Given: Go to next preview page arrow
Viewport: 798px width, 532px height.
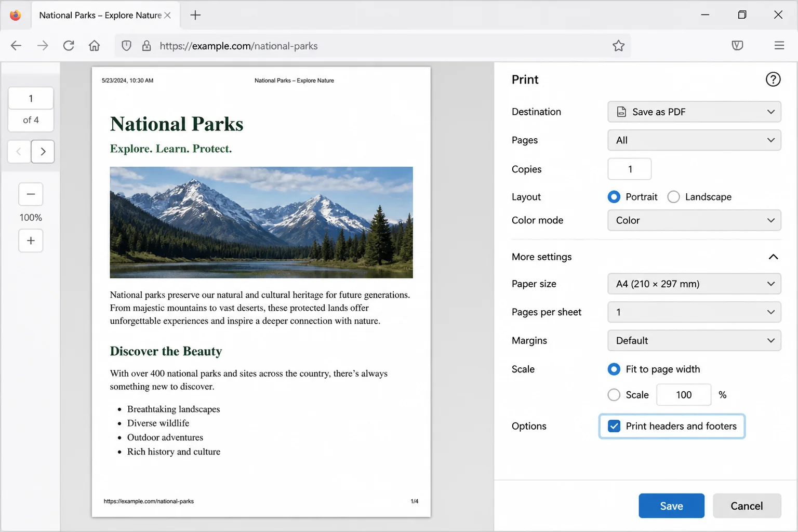Looking at the screenshot, I should point(43,152).
